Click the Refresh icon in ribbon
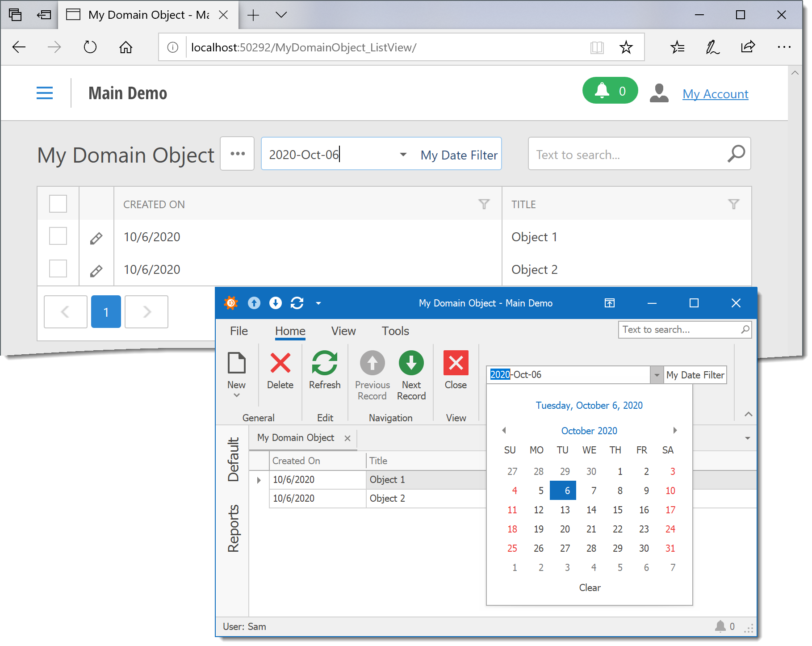The image size is (812, 646). (x=324, y=363)
